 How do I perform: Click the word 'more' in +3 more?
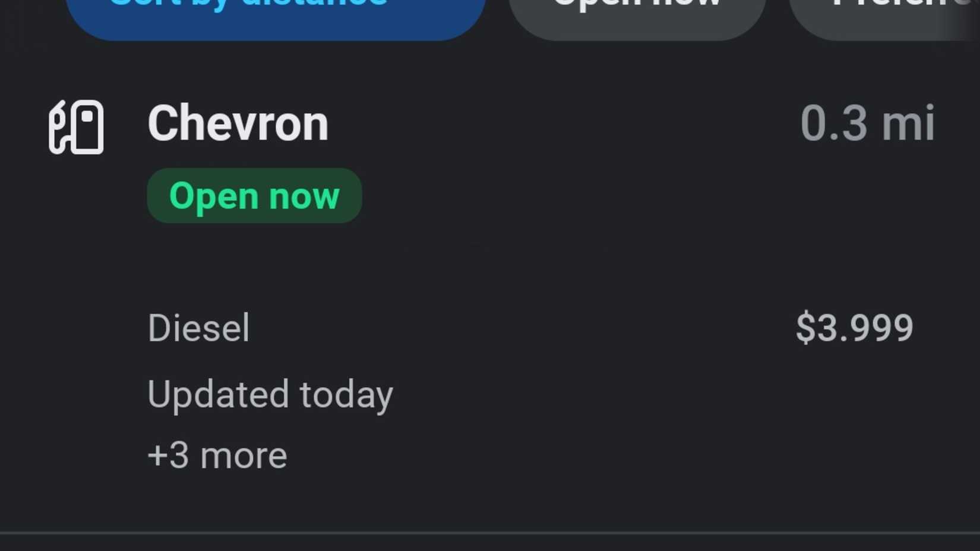pos(244,456)
